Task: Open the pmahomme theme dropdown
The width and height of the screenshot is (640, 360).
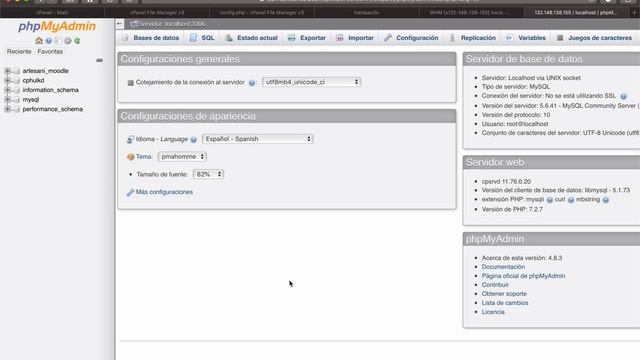Action: pyautogui.click(x=182, y=157)
